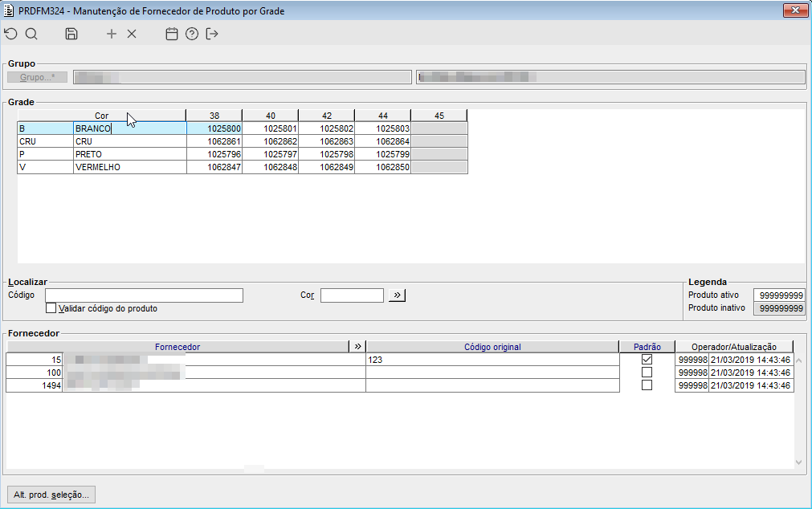Uncheck Padrão checkbox for supplier 15

tap(647, 360)
